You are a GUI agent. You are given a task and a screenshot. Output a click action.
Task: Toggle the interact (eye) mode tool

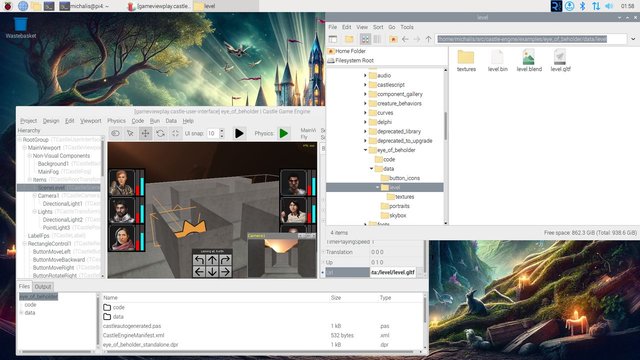[116, 133]
